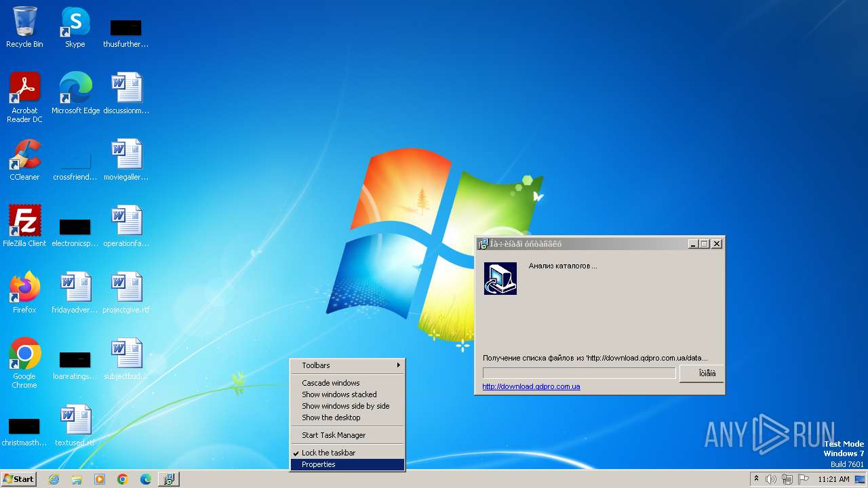Click the Action Center flag icon
Screen dimensions: 868x488
point(804,479)
